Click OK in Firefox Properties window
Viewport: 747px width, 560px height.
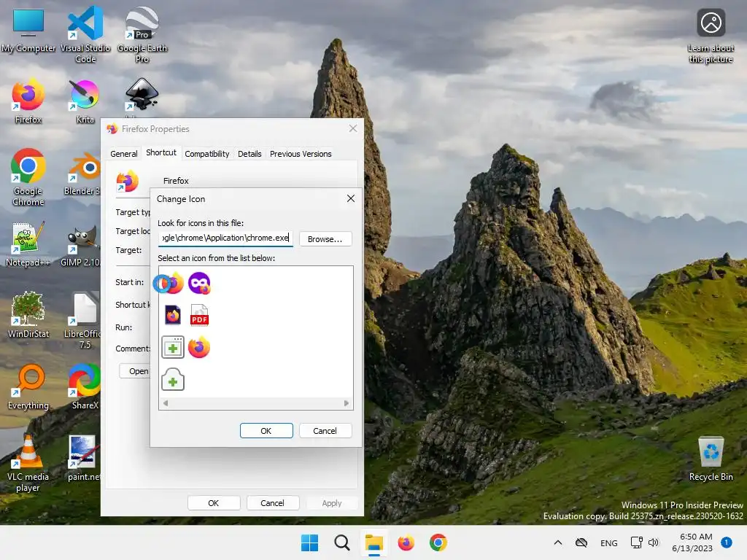(x=214, y=503)
